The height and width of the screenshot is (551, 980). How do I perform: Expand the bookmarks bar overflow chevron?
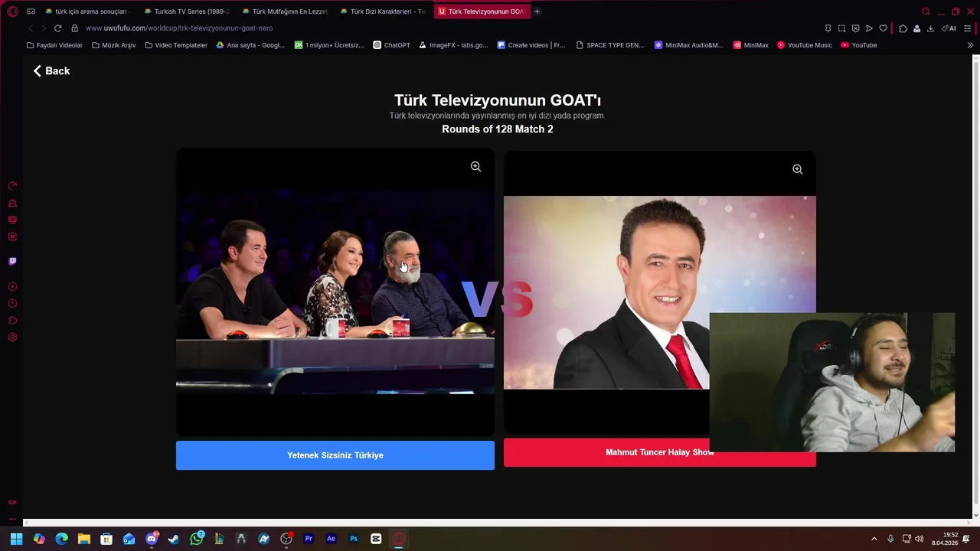pyautogui.click(x=971, y=45)
